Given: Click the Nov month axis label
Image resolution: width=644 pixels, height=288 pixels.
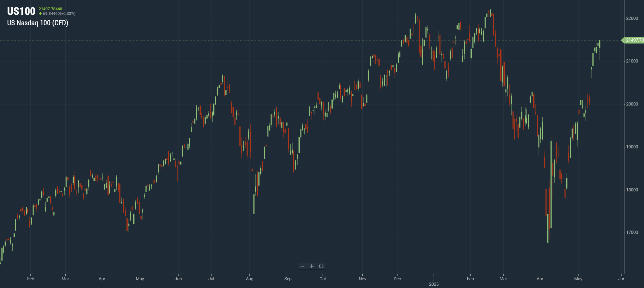Looking at the screenshot, I should pyautogui.click(x=362, y=279).
